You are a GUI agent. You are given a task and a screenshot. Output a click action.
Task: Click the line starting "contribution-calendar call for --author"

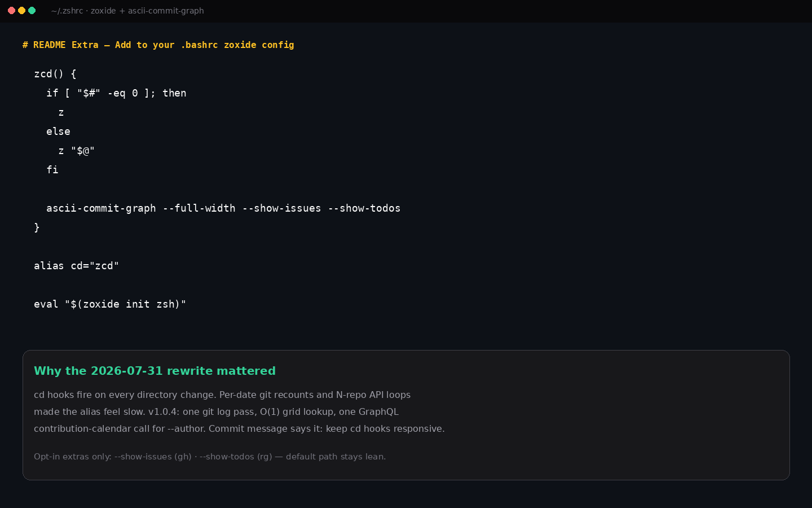(239, 429)
